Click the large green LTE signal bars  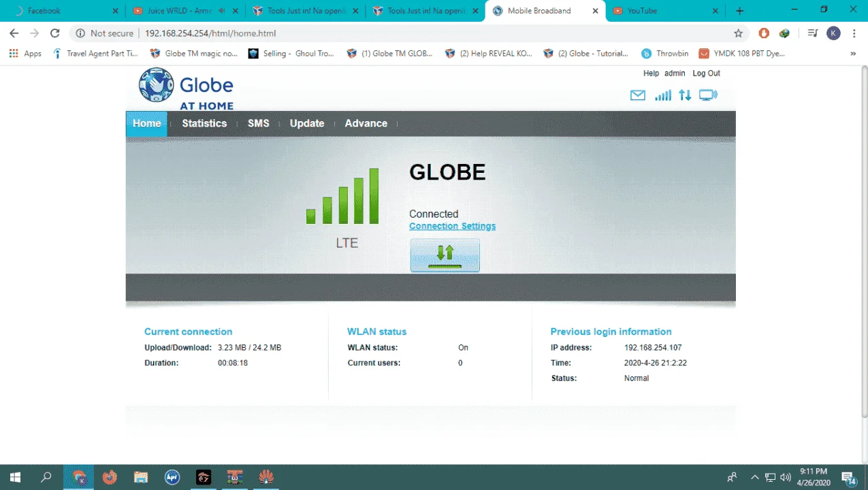[342, 196]
